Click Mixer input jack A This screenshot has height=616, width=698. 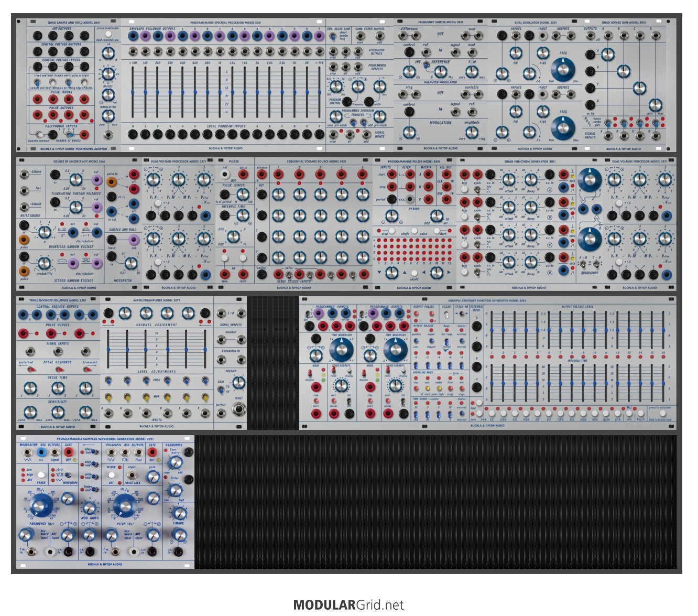pyautogui.click(x=108, y=414)
